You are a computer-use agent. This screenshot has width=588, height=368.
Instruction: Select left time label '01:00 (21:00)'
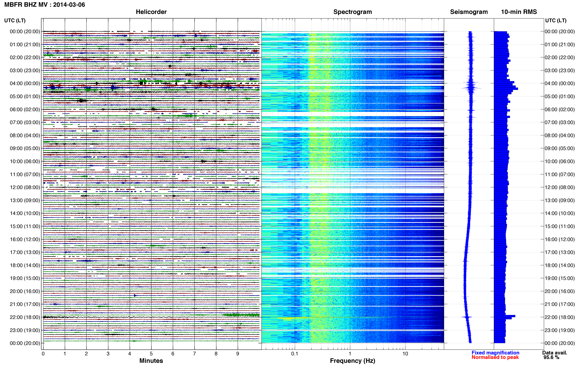[25, 45]
